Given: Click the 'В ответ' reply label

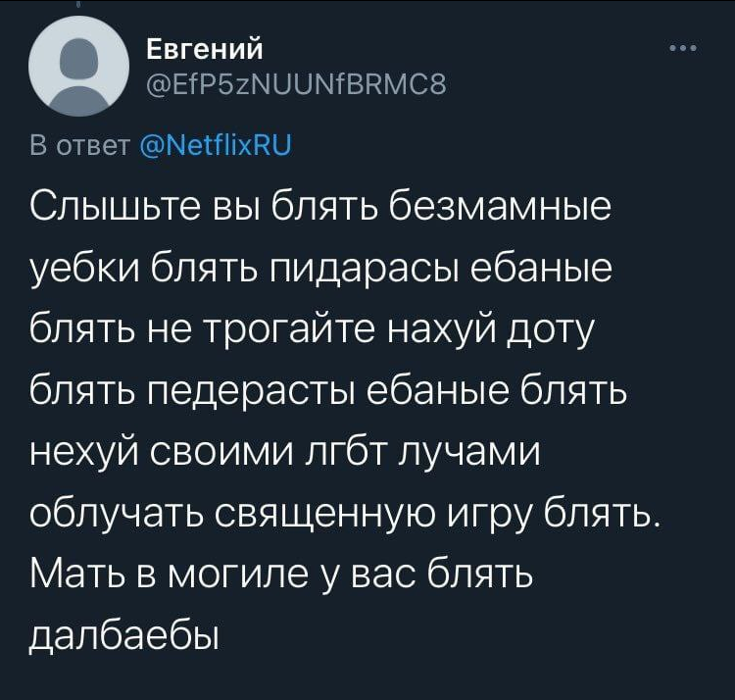Looking at the screenshot, I should [x=79, y=146].
